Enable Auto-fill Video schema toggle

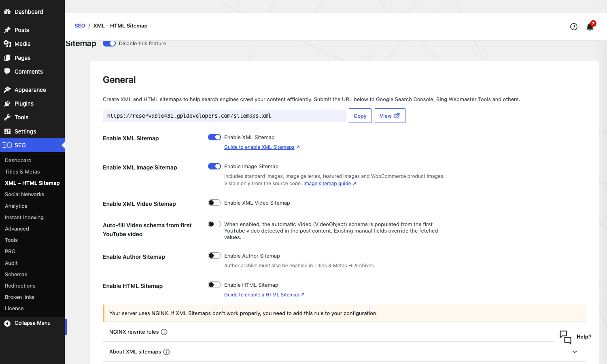(214, 224)
